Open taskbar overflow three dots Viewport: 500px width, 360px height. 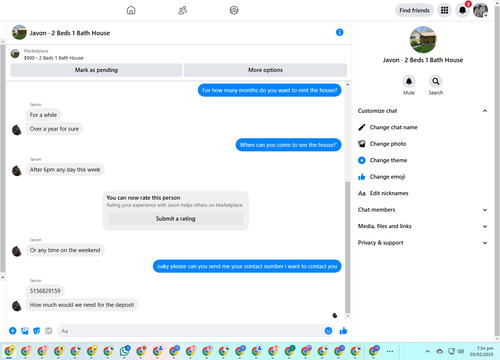390,351
